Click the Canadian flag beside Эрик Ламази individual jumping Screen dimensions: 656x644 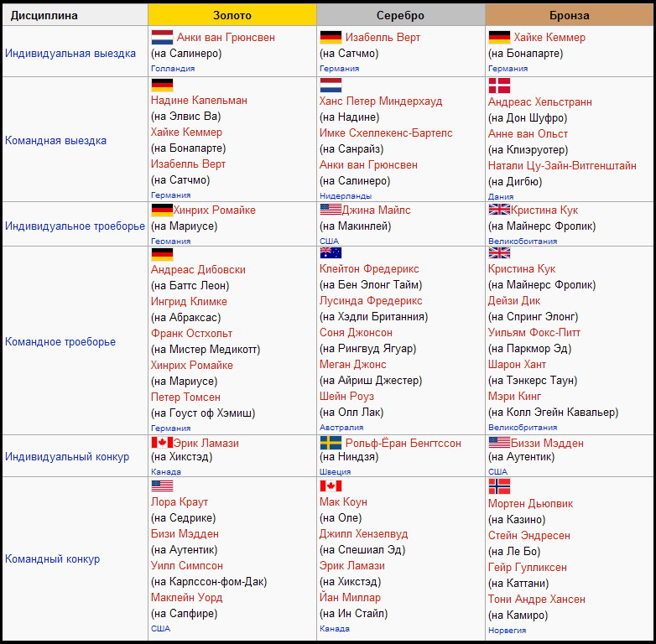163,443
